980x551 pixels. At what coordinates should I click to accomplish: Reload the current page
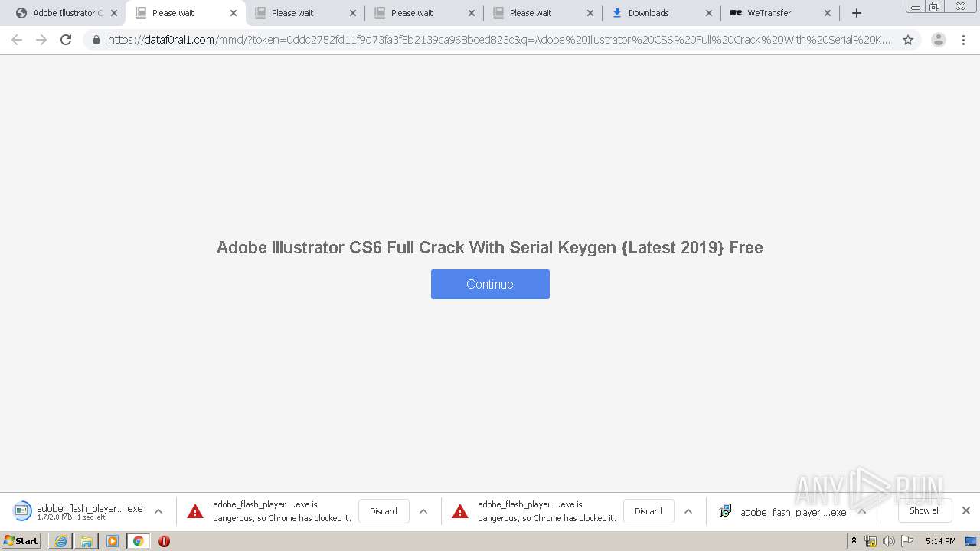pyautogui.click(x=66, y=40)
